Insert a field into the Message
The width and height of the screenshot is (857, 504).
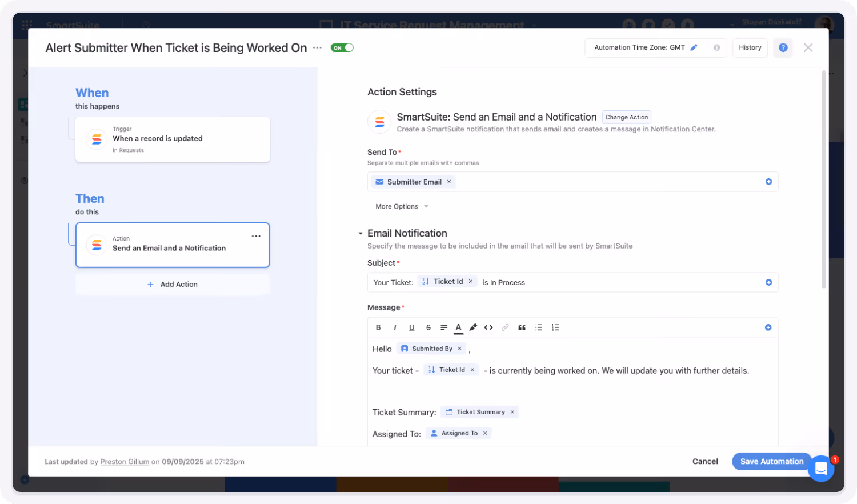768,327
